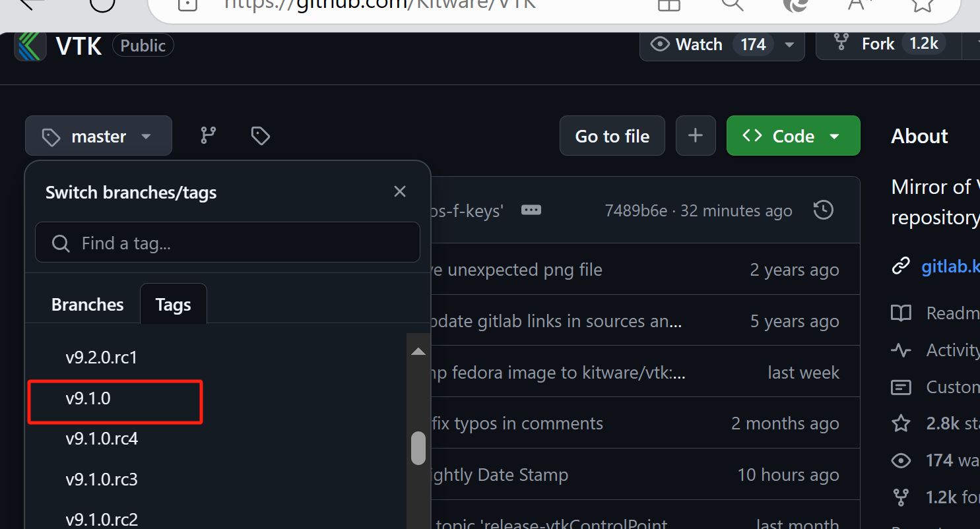Click the Activity pulse icon

[x=901, y=350]
